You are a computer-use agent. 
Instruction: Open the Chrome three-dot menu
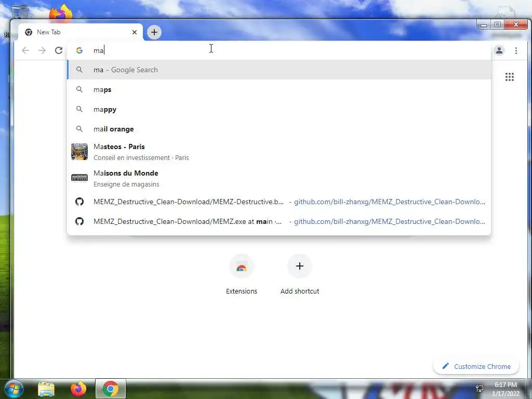(516, 50)
